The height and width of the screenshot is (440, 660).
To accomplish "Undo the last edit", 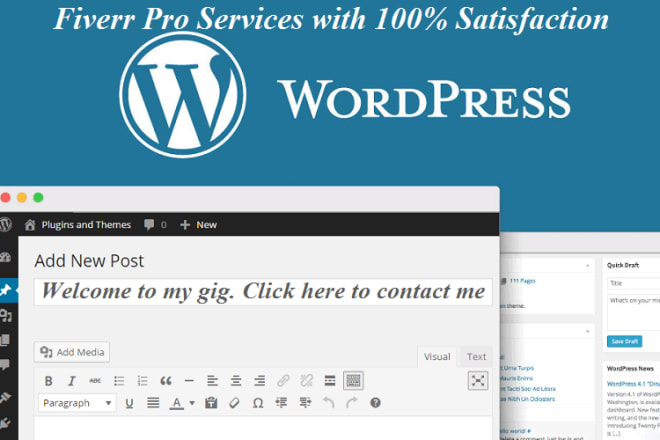I will pyautogui.click(x=329, y=403).
